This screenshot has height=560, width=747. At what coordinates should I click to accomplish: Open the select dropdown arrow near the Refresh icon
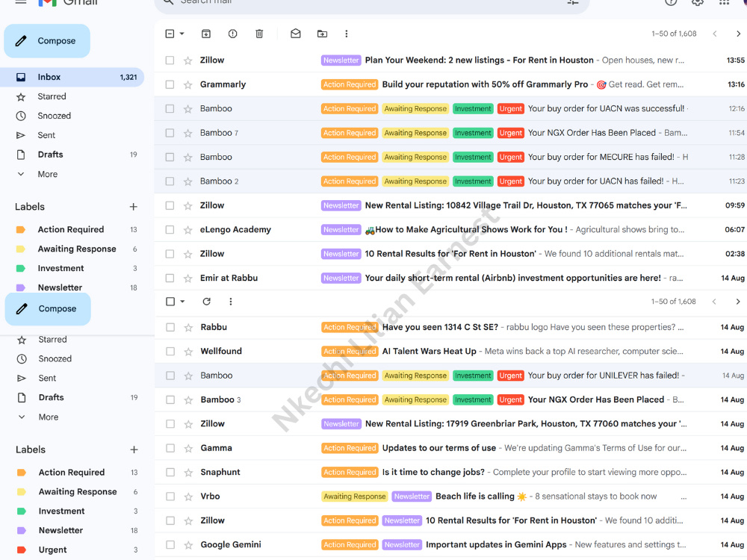182,302
